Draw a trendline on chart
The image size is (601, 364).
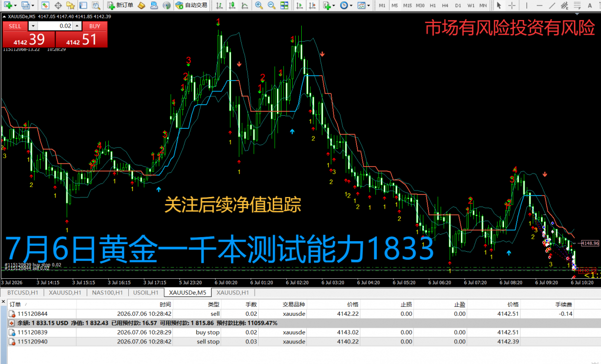tap(552, 6)
